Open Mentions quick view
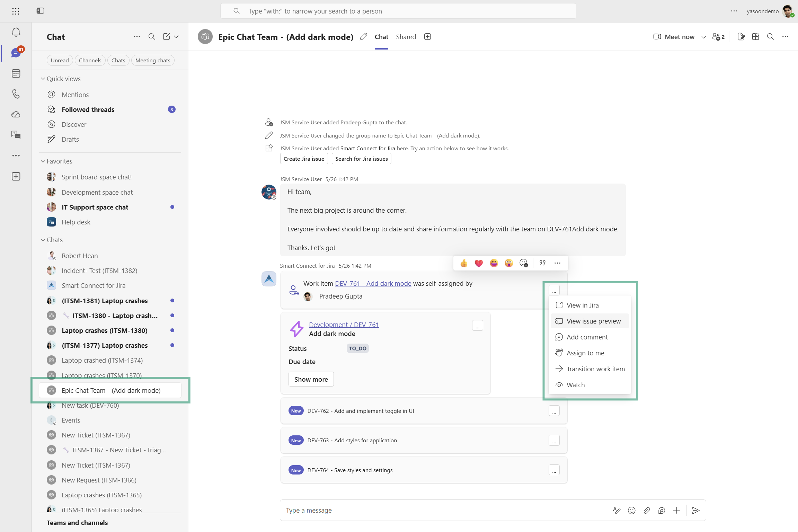Image resolution: width=798 pixels, height=532 pixels. point(110,95)
